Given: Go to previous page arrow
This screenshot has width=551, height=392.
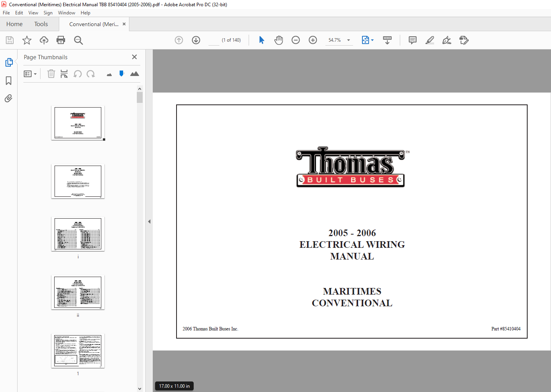Looking at the screenshot, I should click(179, 40).
